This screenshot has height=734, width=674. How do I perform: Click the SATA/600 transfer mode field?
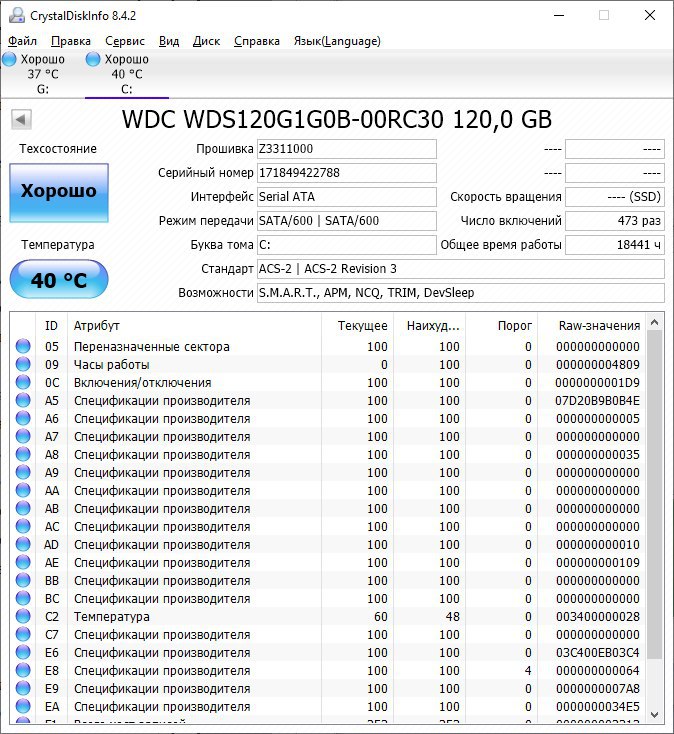(347, 220)
